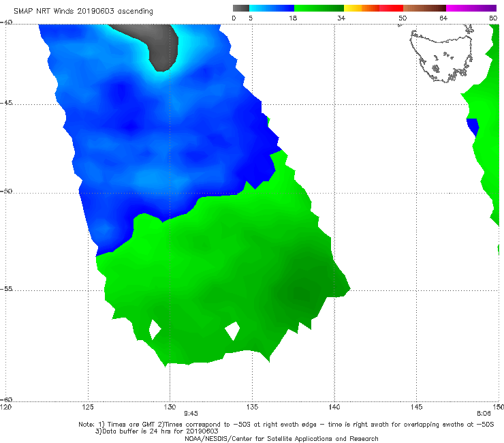Click the color bar label '64'
Viewport: 504px width, 443px height.
click(443, 18)
